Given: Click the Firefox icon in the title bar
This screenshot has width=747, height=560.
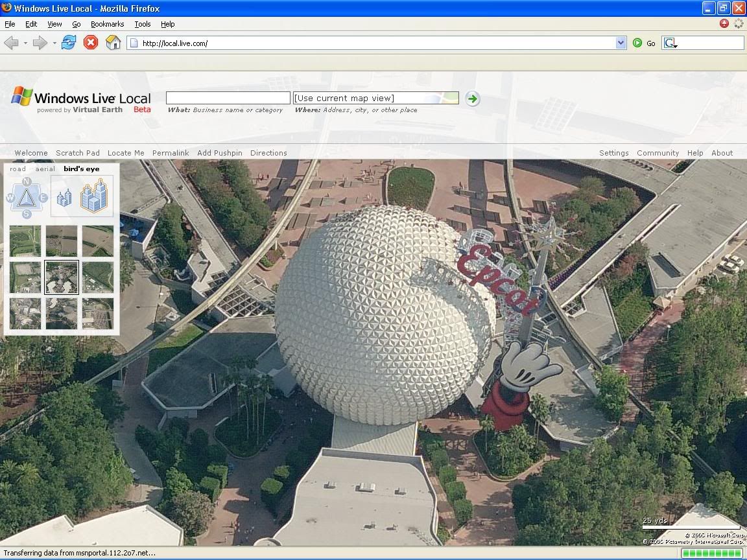Looking at the screenshot, I should coord(6,8).
